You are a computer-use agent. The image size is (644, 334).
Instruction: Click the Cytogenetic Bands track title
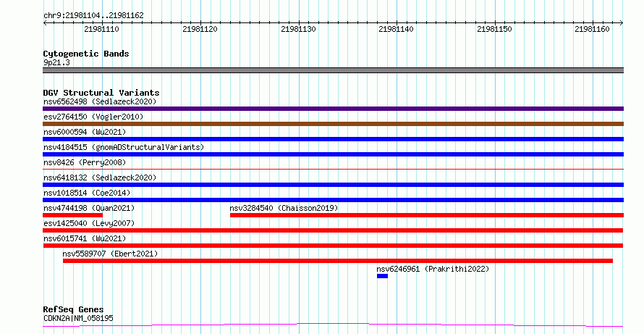[x=86, y=54]
